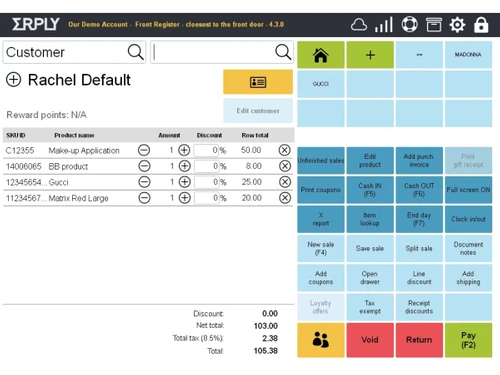
Task: Click the Edit customer button
Action: (x=258, y=111)
